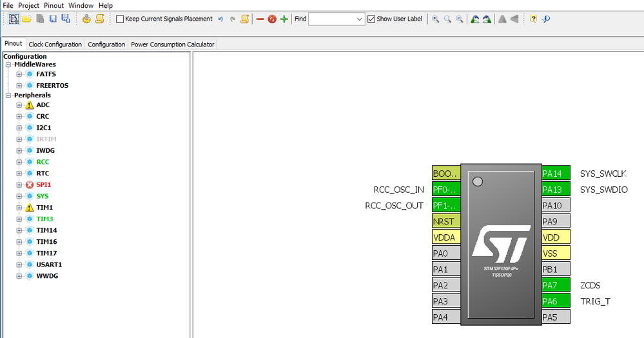Click the PF1 pin for RCC_OSC_OUT
The width and height of the screenshot is (644, 338).
click(446, 205)
